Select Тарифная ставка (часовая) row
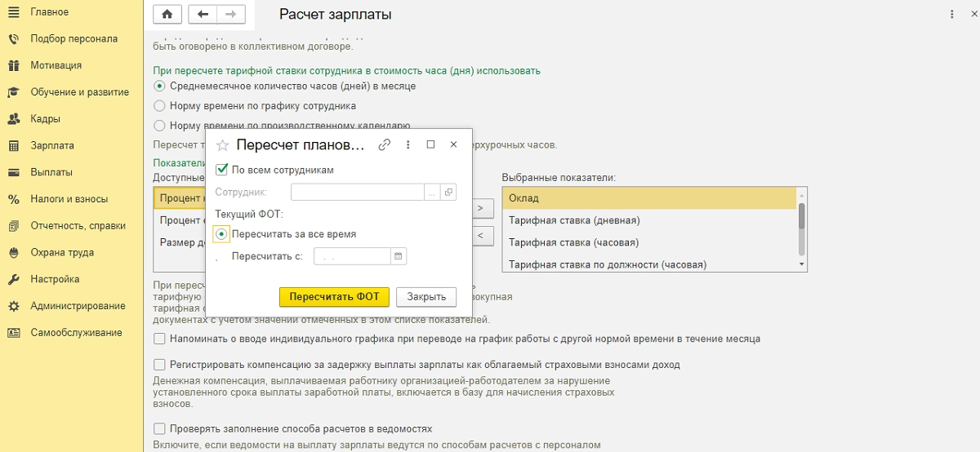This screenshot has height=452, width=980. [649, 242]
